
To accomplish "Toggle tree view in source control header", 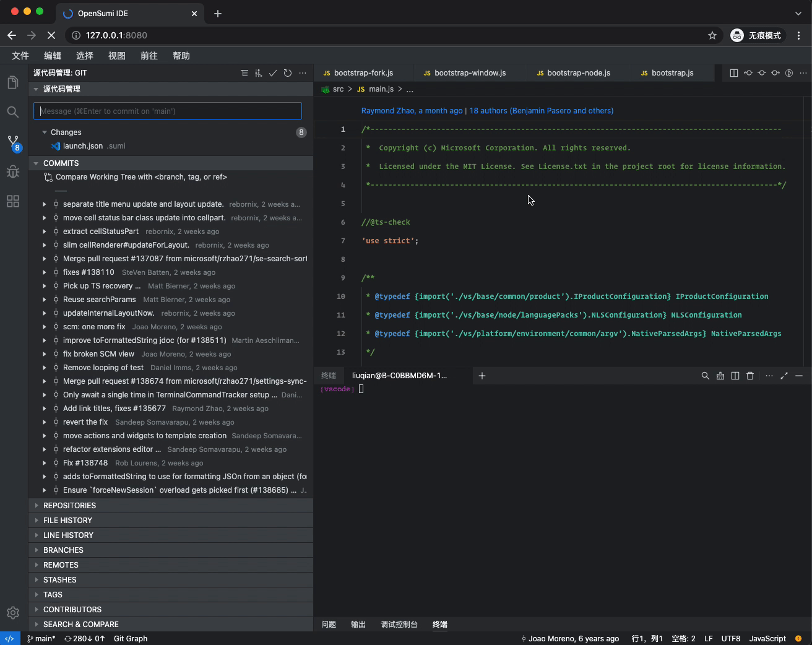I will pyautogui.click(x=244, y=73).
